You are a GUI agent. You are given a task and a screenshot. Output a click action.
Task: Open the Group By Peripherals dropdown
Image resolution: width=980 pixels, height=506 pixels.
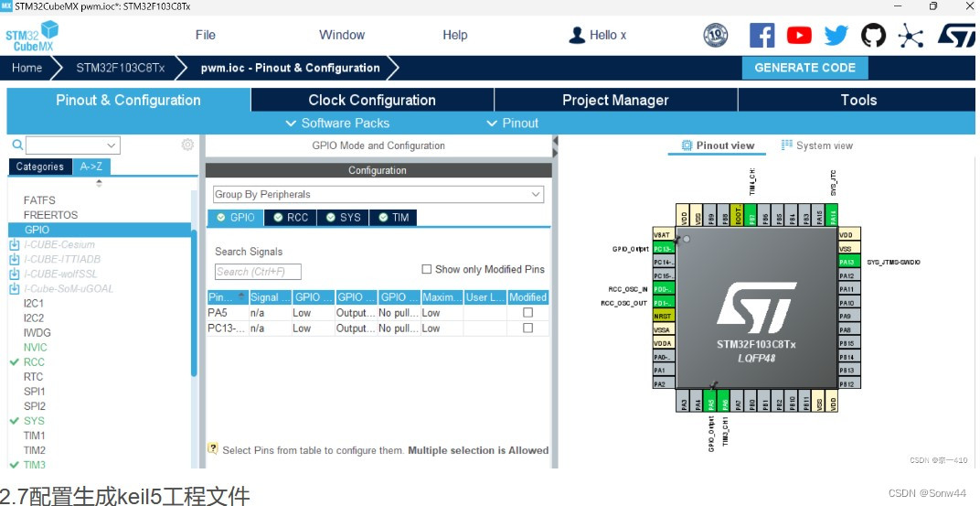(378, 194)
